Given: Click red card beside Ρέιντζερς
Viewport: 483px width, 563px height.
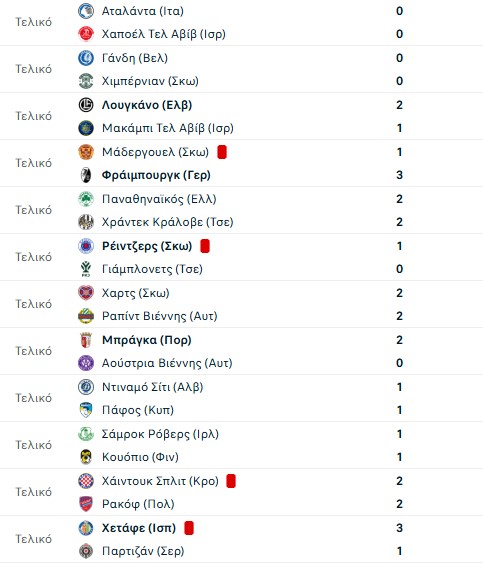Looking at the screenshot, I should pyautogui.click(x=205, y=246).
